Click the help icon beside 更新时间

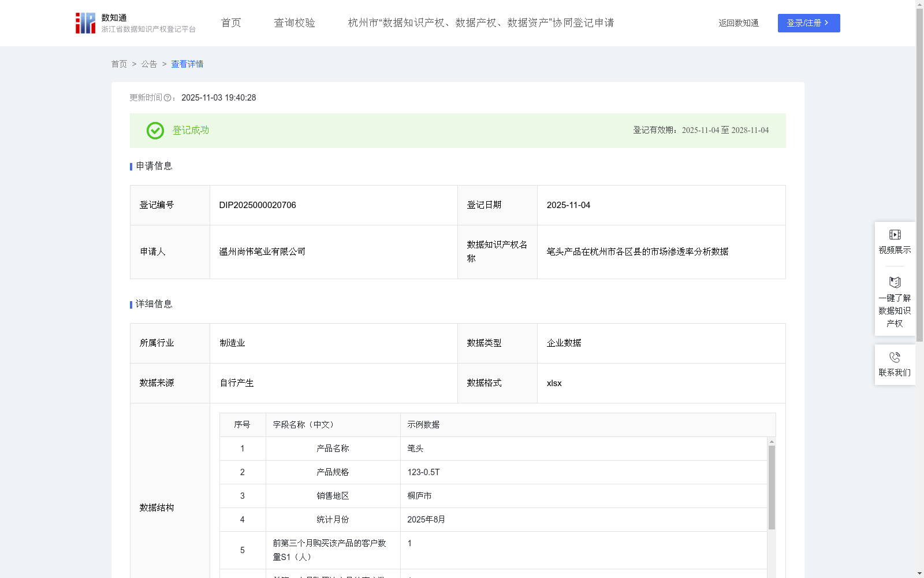pyautogui.click(x=167, y=98)
